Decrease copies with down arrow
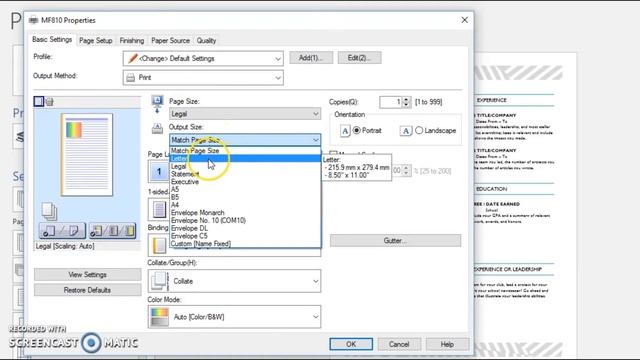The image size is (640, 360). 406,105
